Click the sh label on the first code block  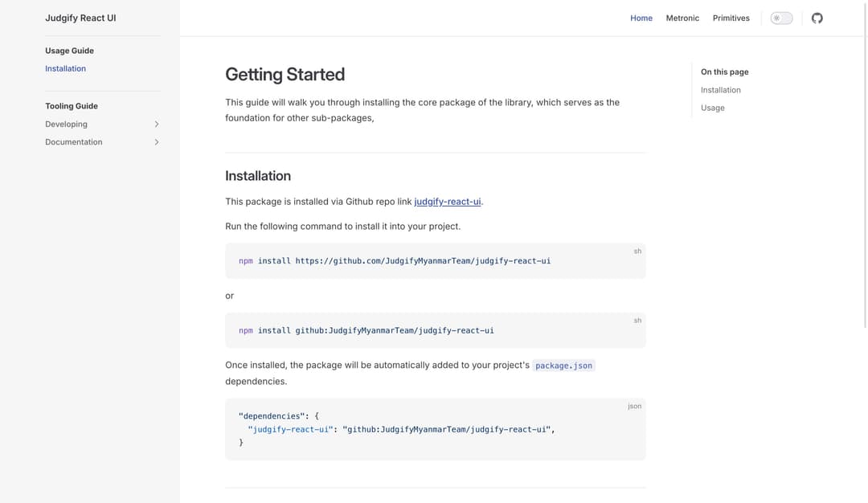[x=637, y=251]
